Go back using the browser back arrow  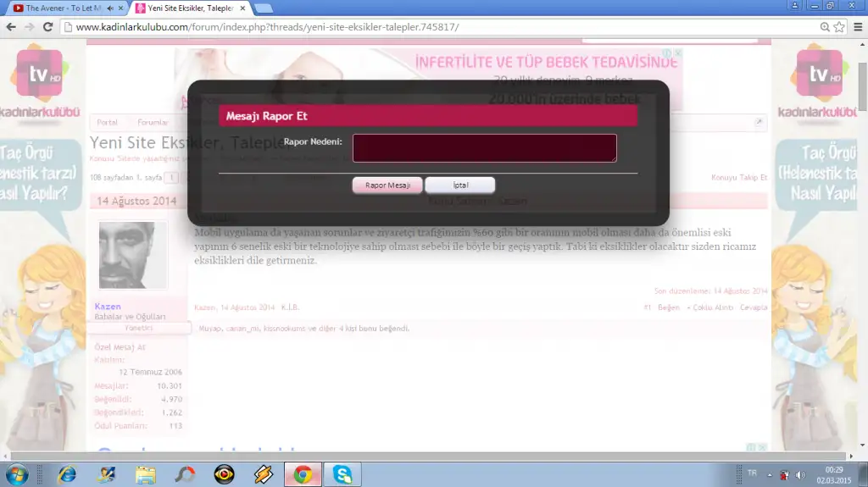point(11,27)
